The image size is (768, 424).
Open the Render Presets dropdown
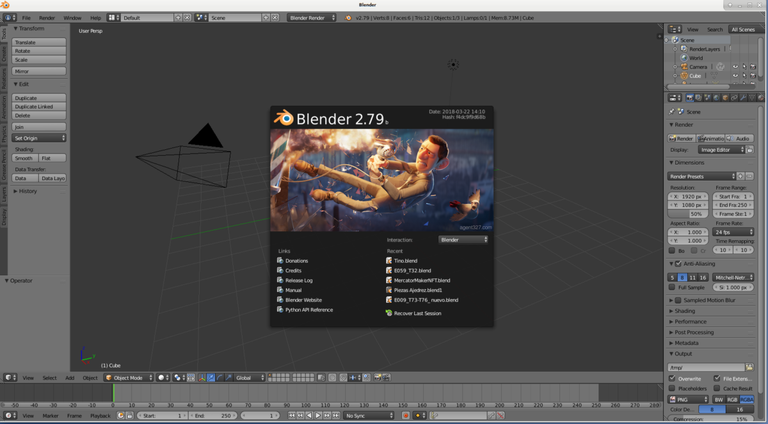[x=702, y=176]
